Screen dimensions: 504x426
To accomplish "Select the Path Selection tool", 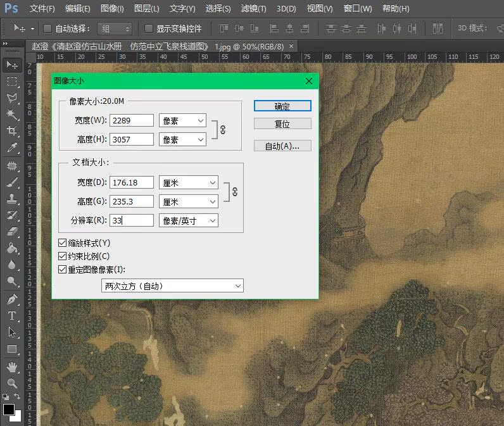I will point(12,332).
